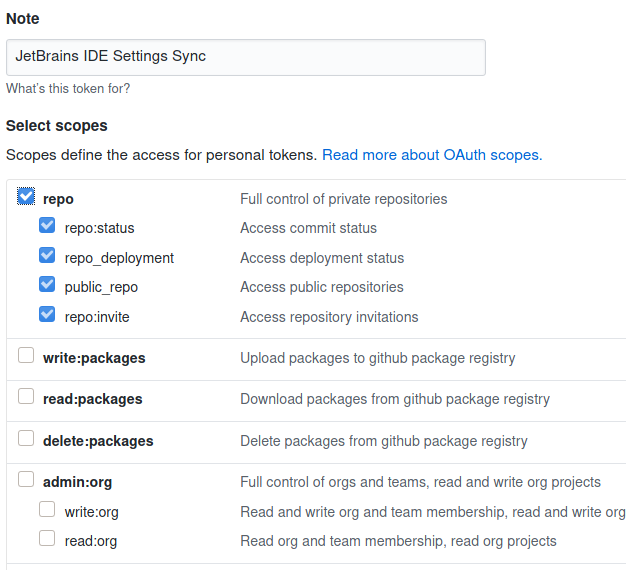Tick the read:packages checkbox
The image size is (626, 570).
coord(26,397)
